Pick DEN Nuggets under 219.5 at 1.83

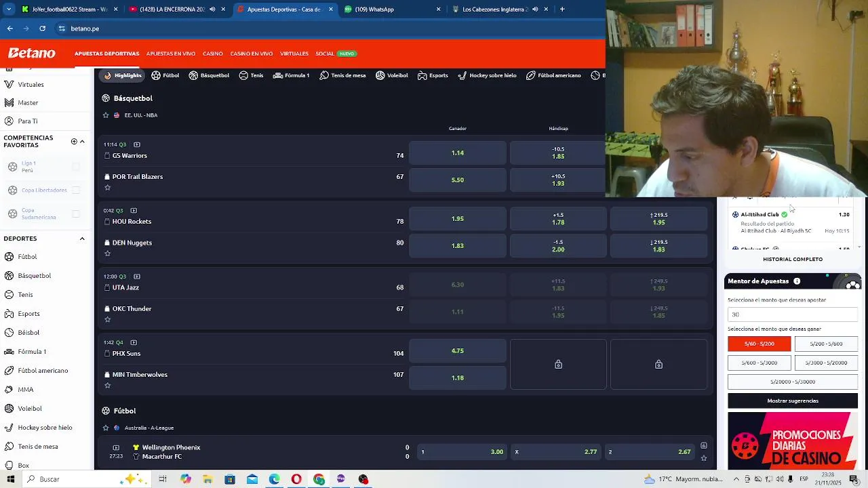[x=658, y=245]
